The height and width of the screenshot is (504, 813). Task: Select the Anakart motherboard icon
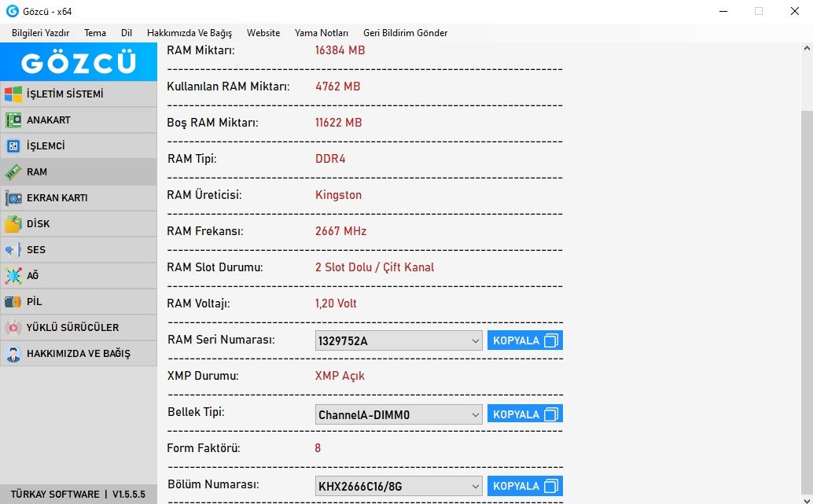click(13, 120)
